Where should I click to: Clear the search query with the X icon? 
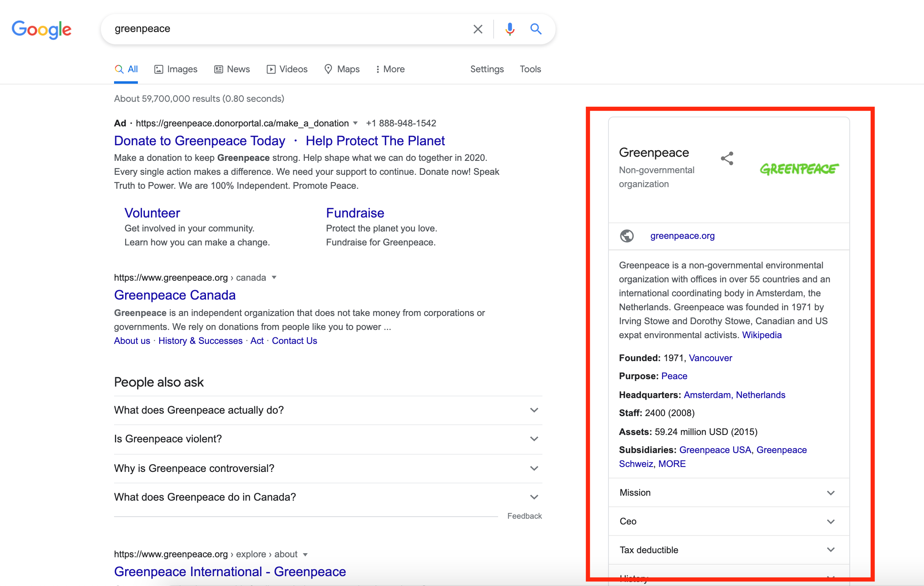tap(478, 29)
